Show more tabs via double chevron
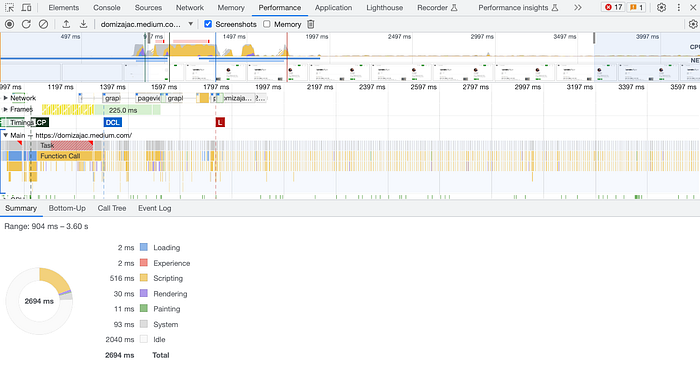700x369 pixels. (578, 8)
